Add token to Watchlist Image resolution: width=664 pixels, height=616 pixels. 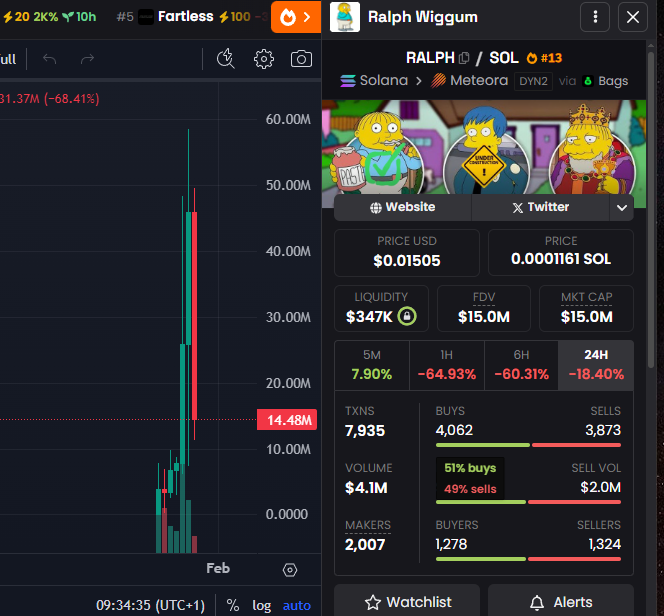click(407, 602)
